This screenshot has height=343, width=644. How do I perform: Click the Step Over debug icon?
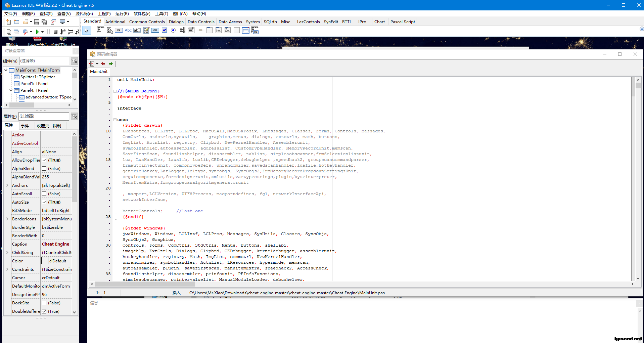pyautogui.click(x=71, y=32)
